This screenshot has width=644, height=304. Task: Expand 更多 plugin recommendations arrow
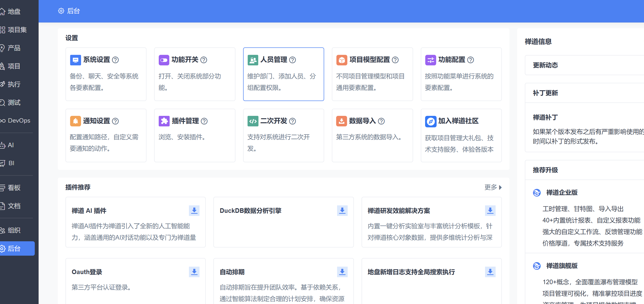tap(500, 187)
